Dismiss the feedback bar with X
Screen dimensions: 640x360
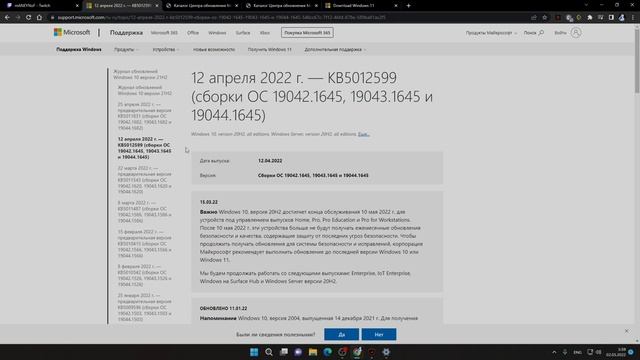[x=627, y=331]
